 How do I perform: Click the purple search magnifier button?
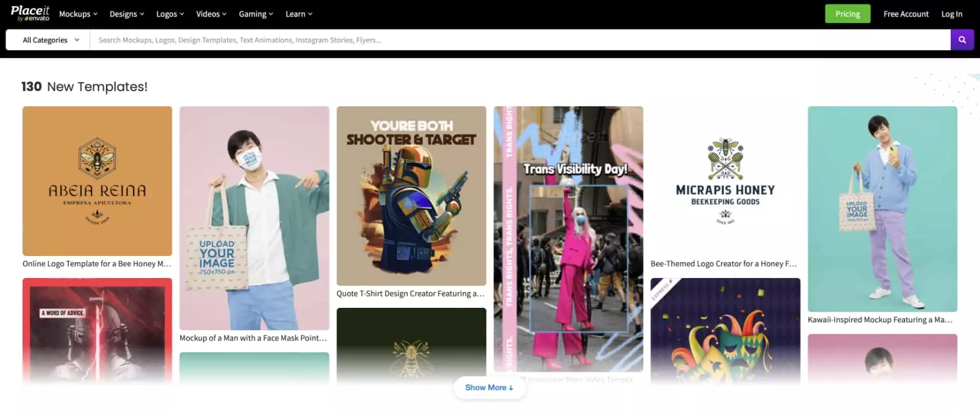962,40
